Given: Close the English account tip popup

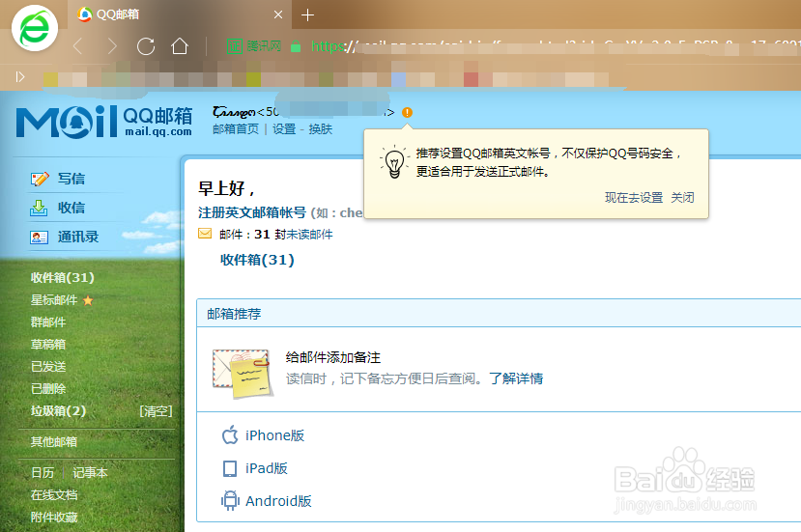Looking at the screenshot, I should tap(682, 198).
